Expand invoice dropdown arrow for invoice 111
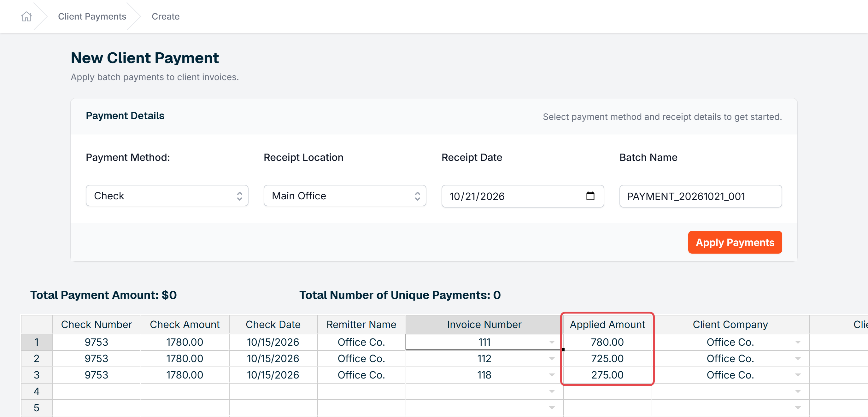 pyautogui.click(x=552, y=342)
